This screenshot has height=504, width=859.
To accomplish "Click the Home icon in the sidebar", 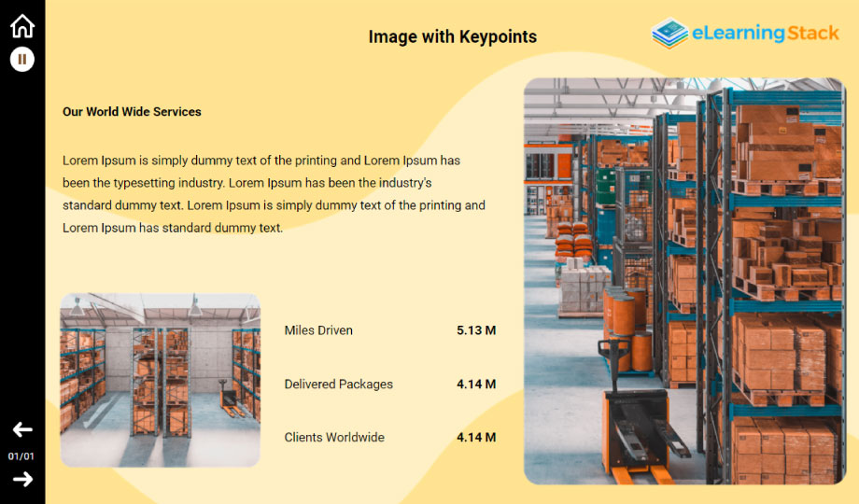I will click(x=21, y=26).
